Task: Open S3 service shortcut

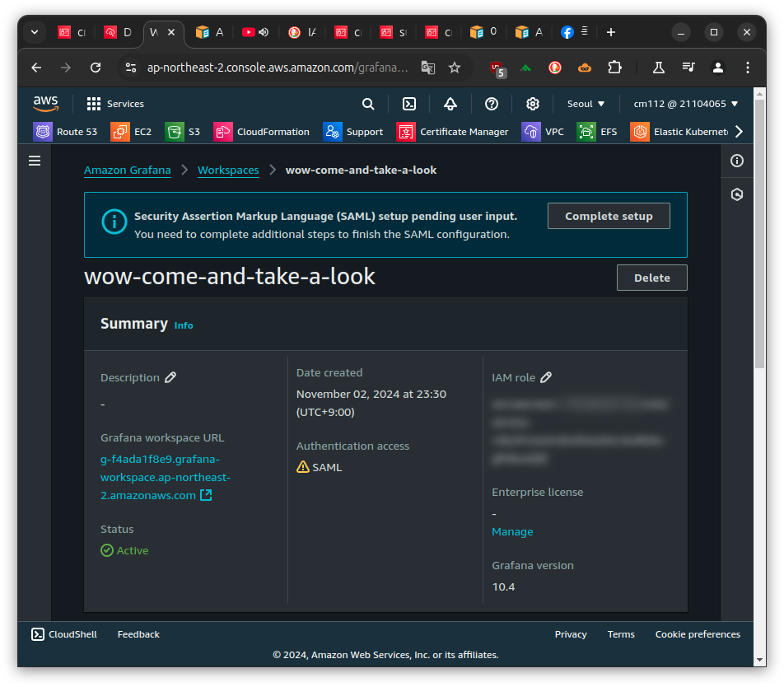Action: pyautogui.click(x=183, y=132)
